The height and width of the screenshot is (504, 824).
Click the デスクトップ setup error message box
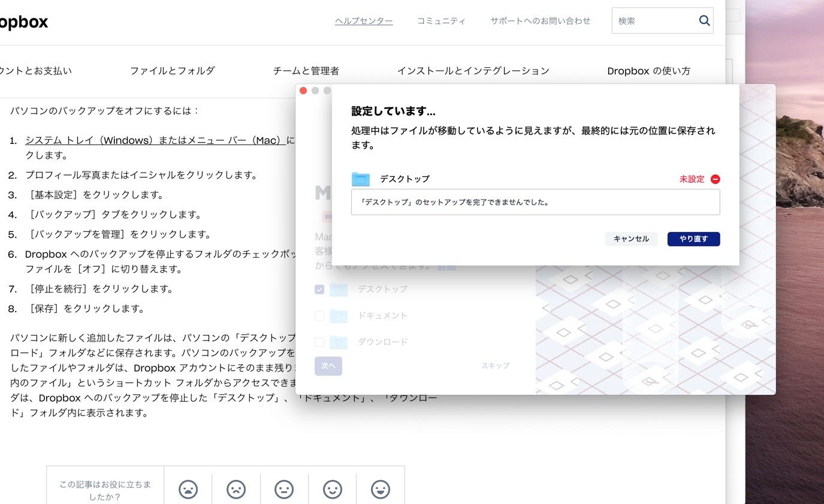coord(536,202)
